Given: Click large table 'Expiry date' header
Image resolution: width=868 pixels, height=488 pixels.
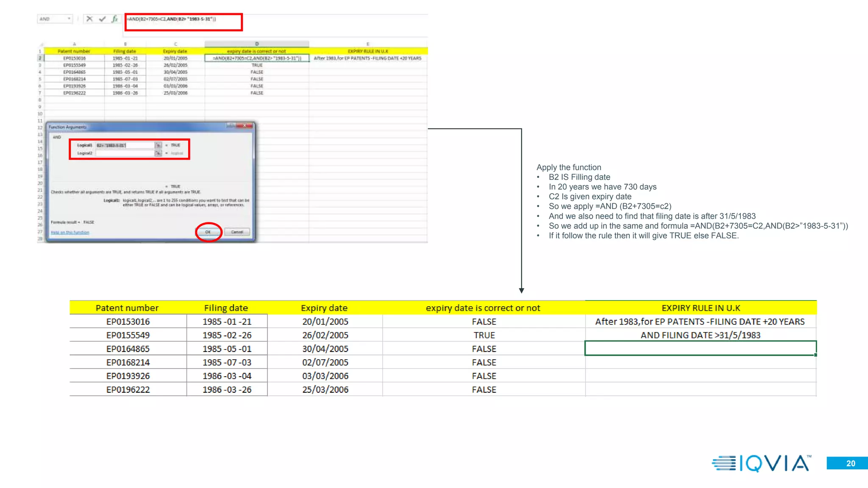Looking at the screenshot, I should 324,308.
